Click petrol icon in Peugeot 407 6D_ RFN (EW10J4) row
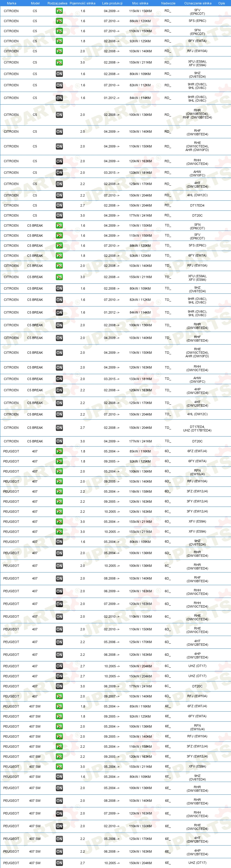Viewport: 231px width, 868px height. pyautogui.click(x=59, y=471)
